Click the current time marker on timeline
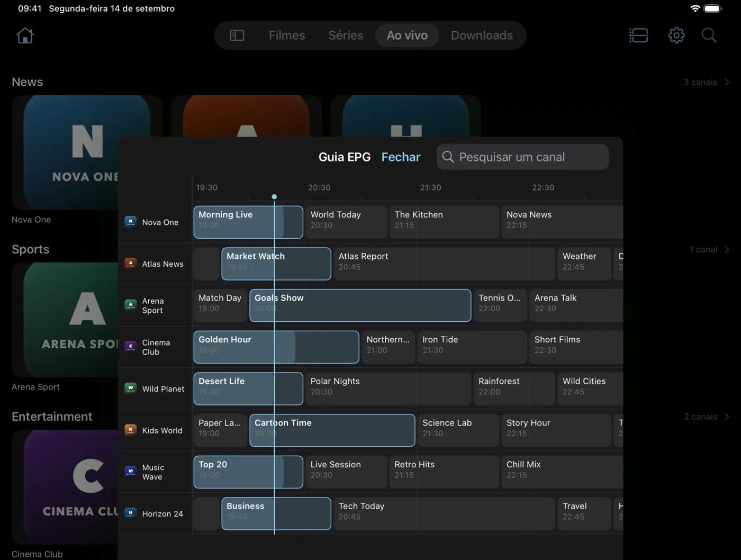 click(x=274, y=197)
